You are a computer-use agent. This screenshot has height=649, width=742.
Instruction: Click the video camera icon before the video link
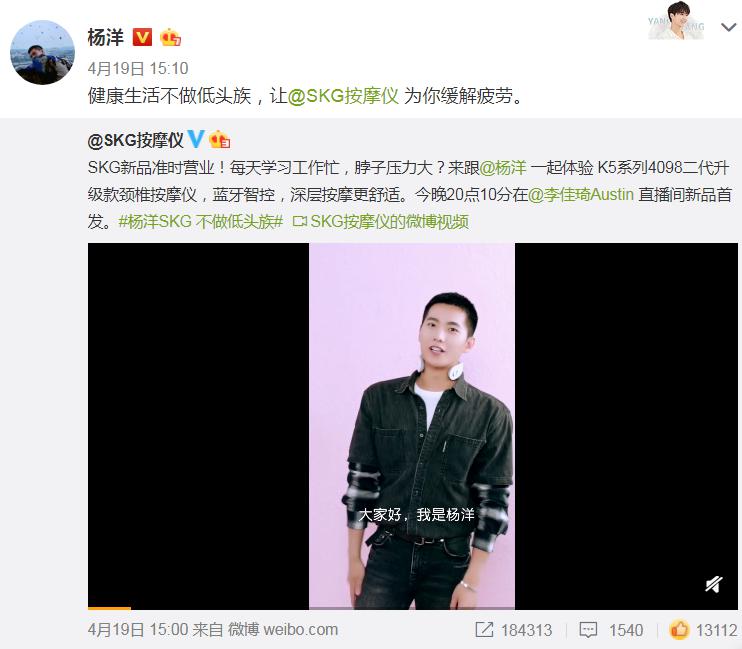(300, 222)
